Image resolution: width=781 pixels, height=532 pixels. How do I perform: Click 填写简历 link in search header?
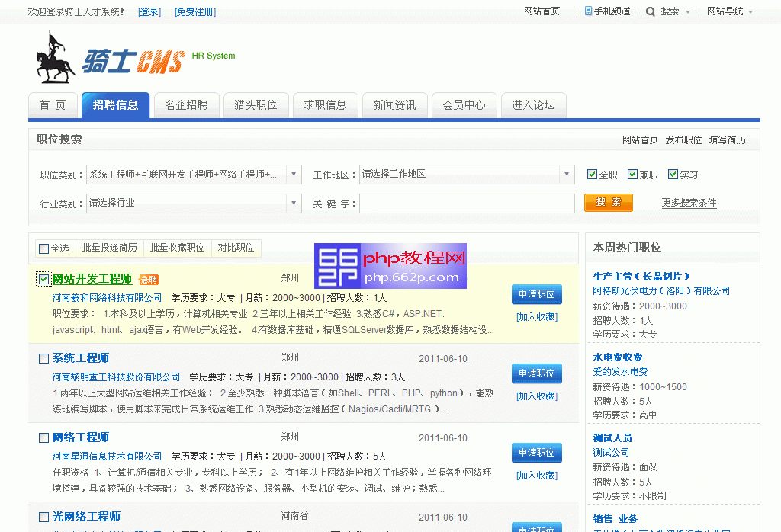pyautogui.click(x=727, y=139)
